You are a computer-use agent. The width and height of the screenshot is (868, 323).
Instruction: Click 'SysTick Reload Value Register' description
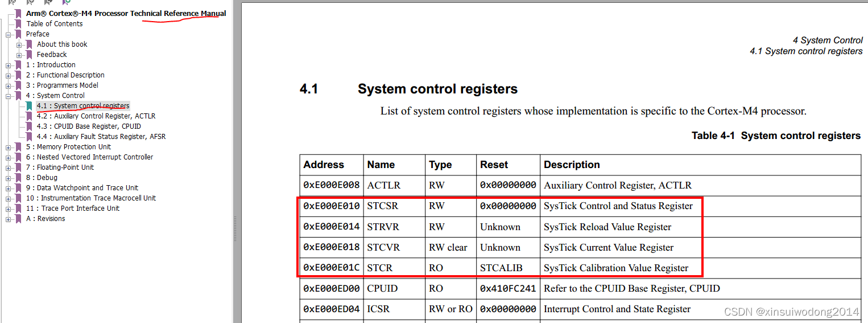click(x=607, y=227)
